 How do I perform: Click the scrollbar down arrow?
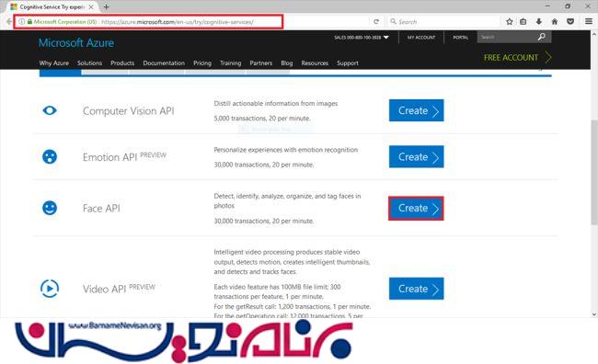(x=593, y=314)
